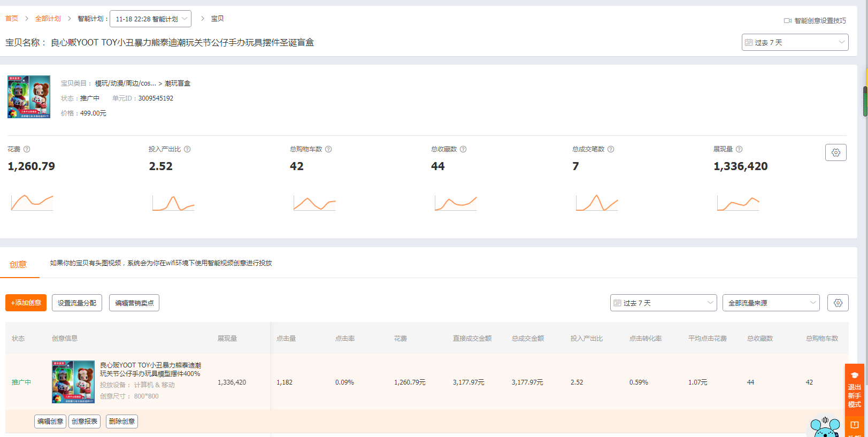Click the 花费 trend sparkline chart
The width and height of the screenshot is (868, 437).
(x=32, y=202)
